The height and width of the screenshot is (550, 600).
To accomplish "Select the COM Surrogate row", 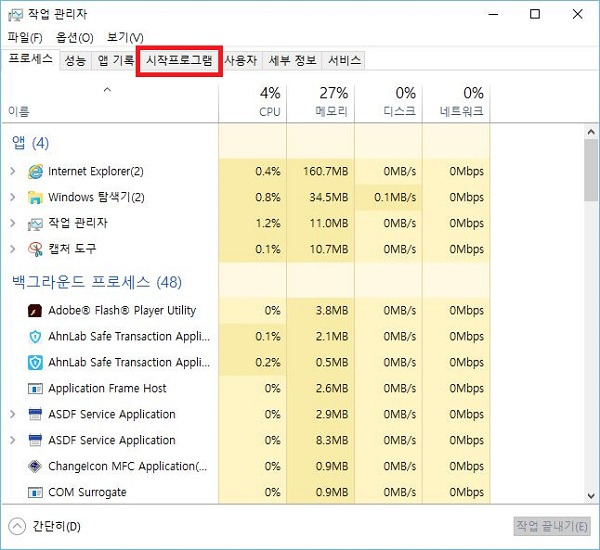I will point(246,492).
